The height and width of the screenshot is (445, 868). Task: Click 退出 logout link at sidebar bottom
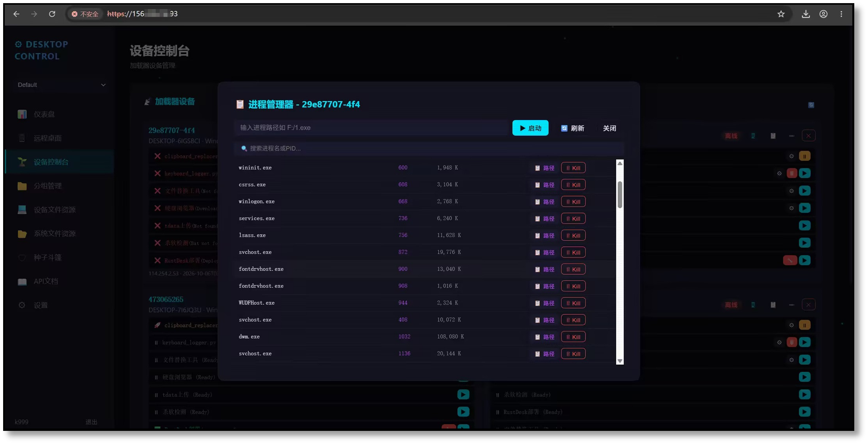[91, 422]
